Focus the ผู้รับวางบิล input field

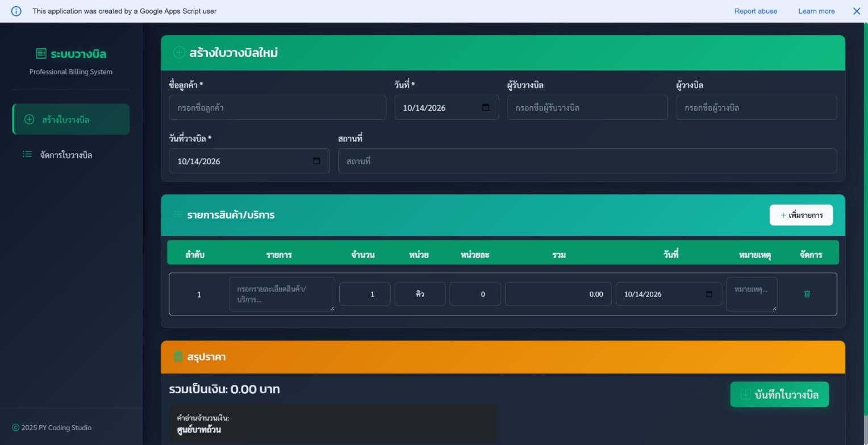[587, 107]
